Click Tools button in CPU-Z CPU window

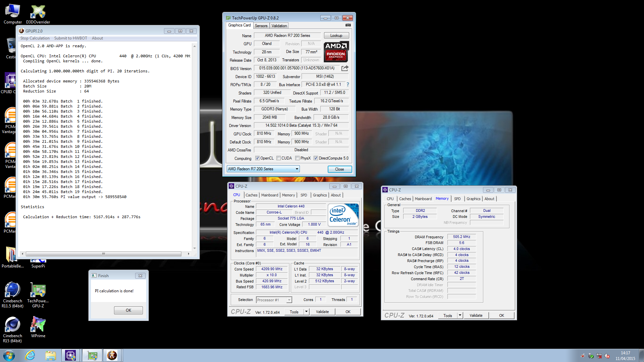click(x=294, y=312)
